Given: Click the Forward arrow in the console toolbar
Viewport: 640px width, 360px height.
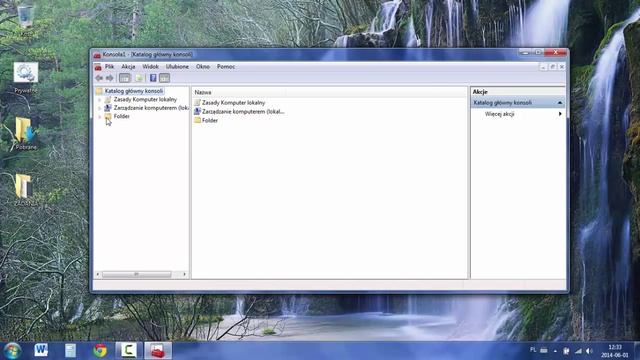Looking at the screenshot, I should (109, 78).
